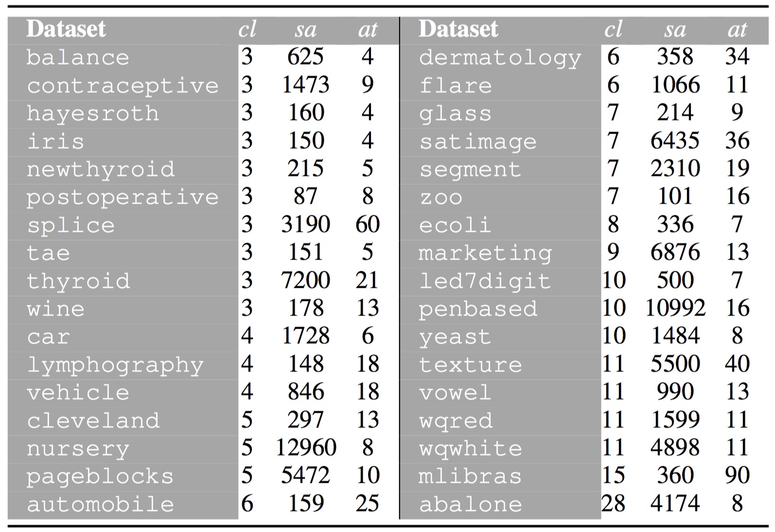Select the penbased sample count 10992
Image resolution: width=775 pixels, height=532 pixels.
pyautogui.click(x=675, y=308)
